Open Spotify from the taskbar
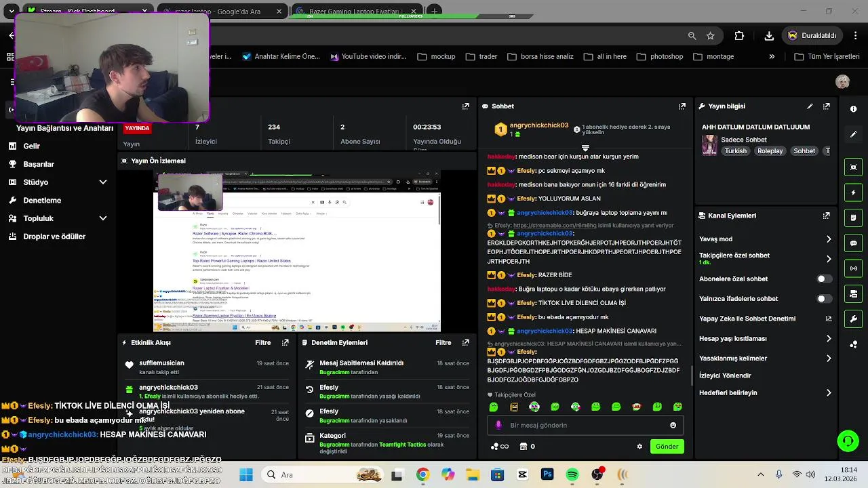This screenshot has width=868, height=488. click(x=572, y=475)
